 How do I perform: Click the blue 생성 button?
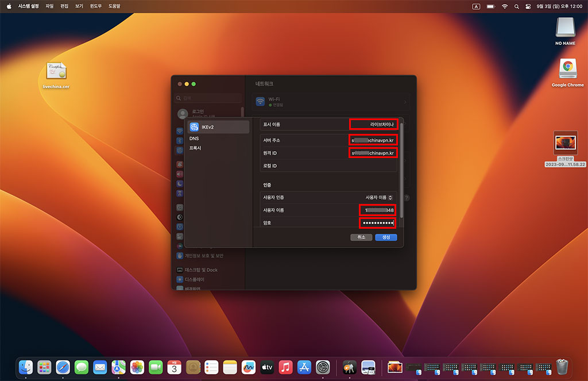(x=386, y=237)
